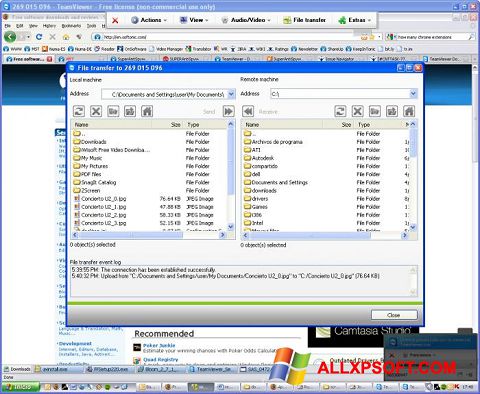Create new folder on local machine
The image size is (480, 394).
coord(113,111)
